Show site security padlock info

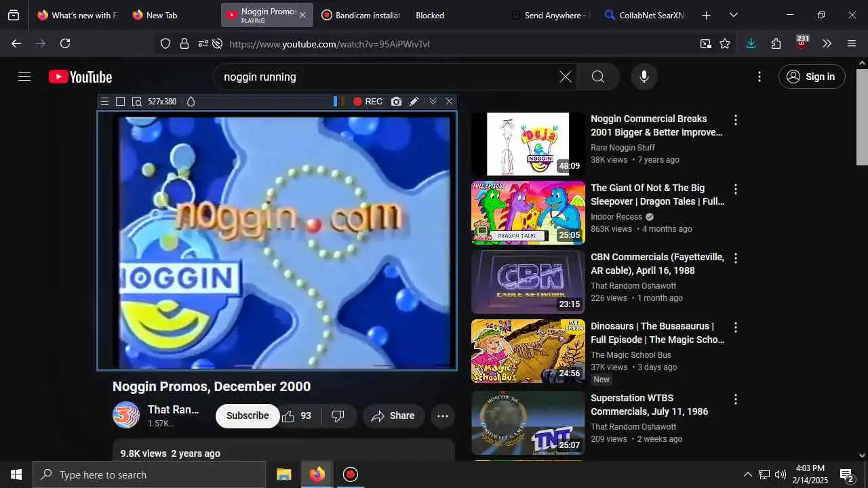(184, 43)
